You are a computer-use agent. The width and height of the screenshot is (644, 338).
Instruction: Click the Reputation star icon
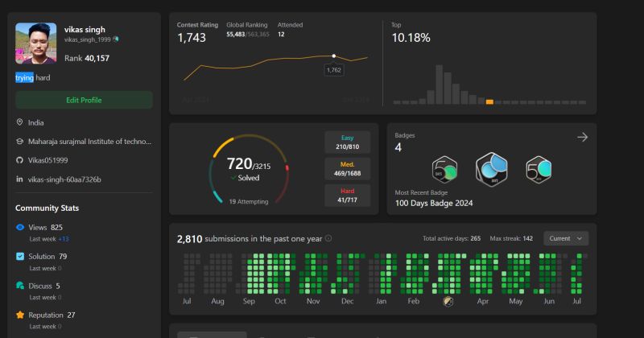[19, 315]
